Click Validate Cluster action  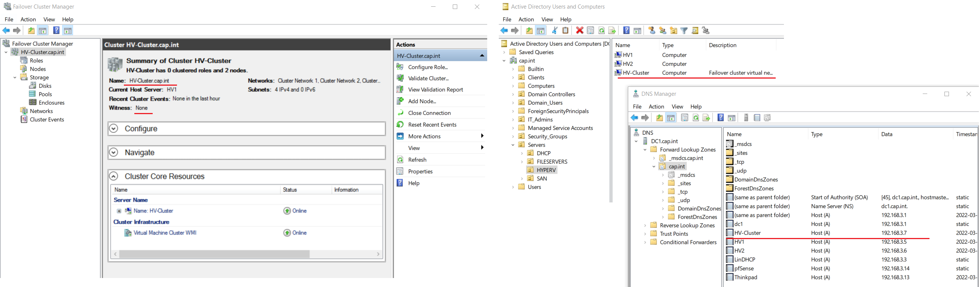[428, 79]
